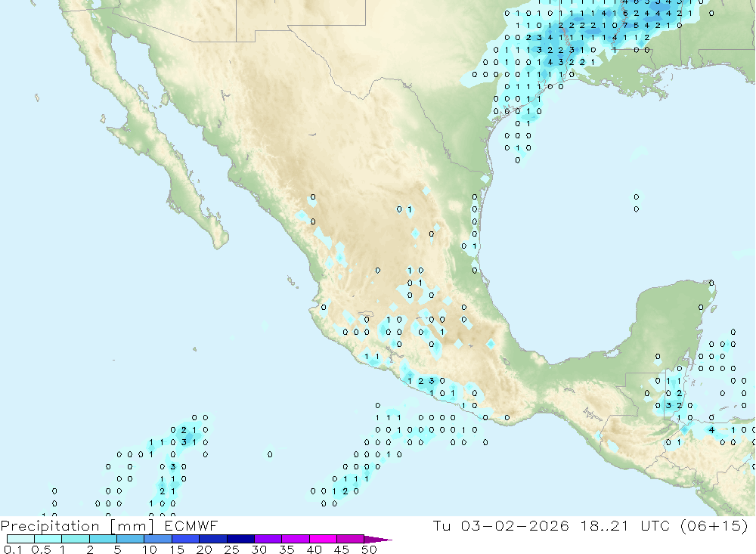The image size is (756, 554).
Task: Select the 40–45 mm magenta legend swatch
Action: (x=323, y=539)
